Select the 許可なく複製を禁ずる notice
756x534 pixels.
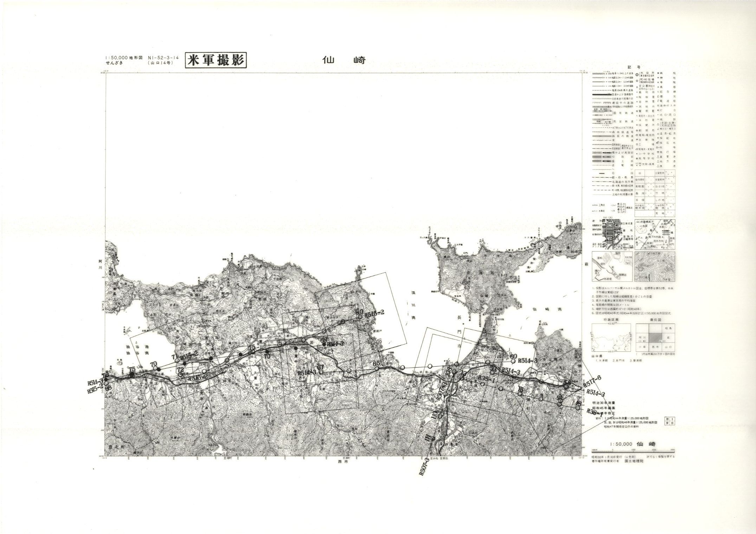[660, 457]
